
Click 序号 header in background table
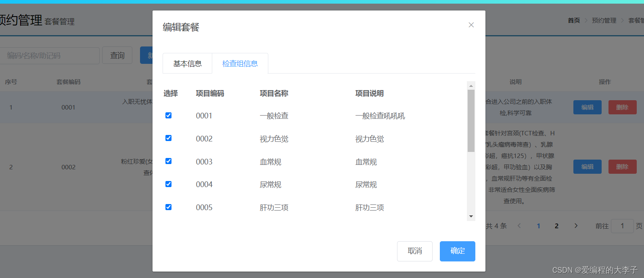[11, 82]
